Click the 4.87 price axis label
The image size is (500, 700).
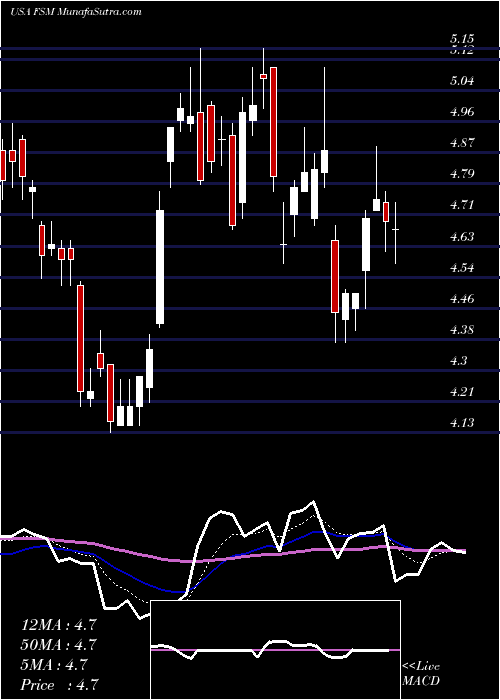[x=462, y=143]
